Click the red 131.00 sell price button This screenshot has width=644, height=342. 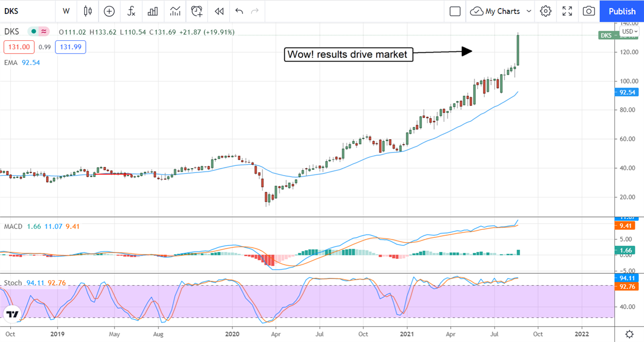coord(19,47)
